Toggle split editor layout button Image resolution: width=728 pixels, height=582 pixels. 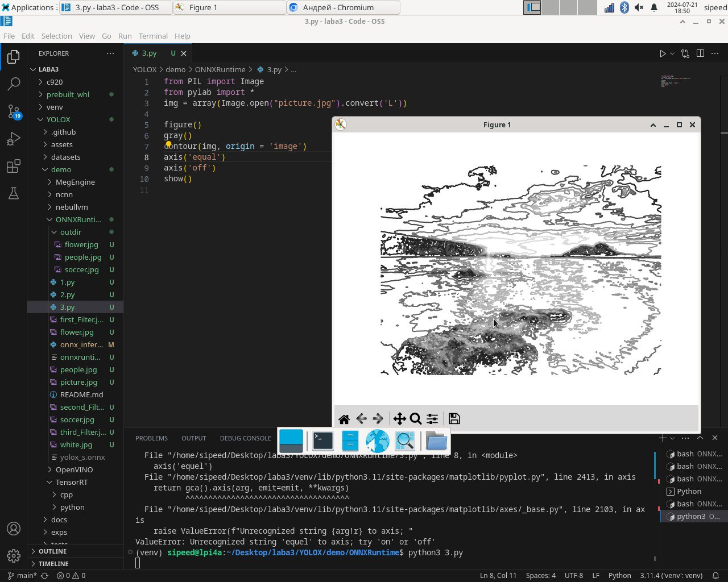(700, 53)
